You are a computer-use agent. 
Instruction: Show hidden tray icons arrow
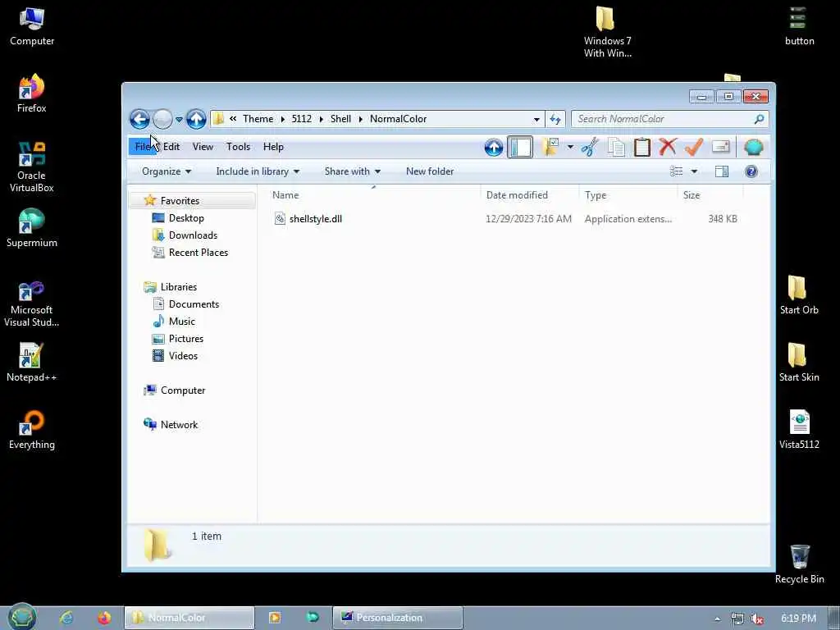pos(717,619)
